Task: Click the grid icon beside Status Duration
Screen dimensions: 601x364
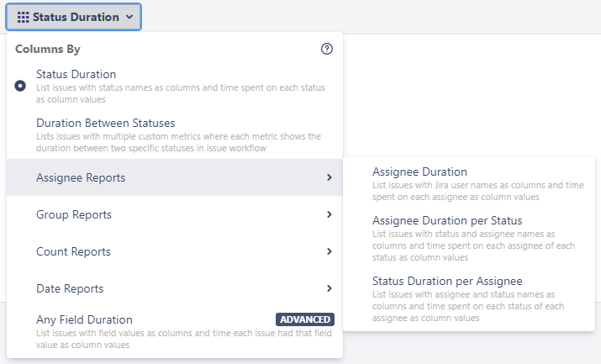Action: (x=23, y=17)
